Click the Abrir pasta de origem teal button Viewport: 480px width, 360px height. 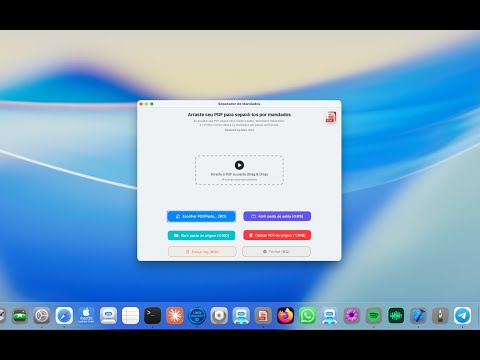coord(201,235)
